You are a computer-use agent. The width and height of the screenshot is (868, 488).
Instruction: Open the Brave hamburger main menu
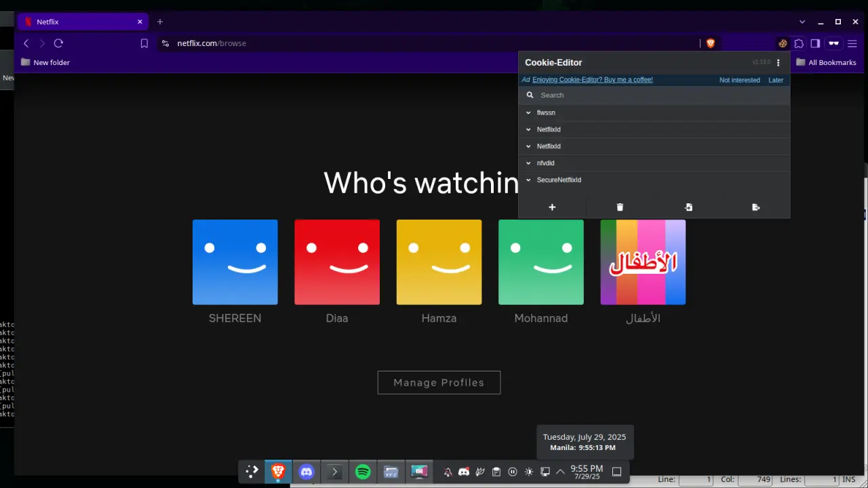tap(852, 43)
